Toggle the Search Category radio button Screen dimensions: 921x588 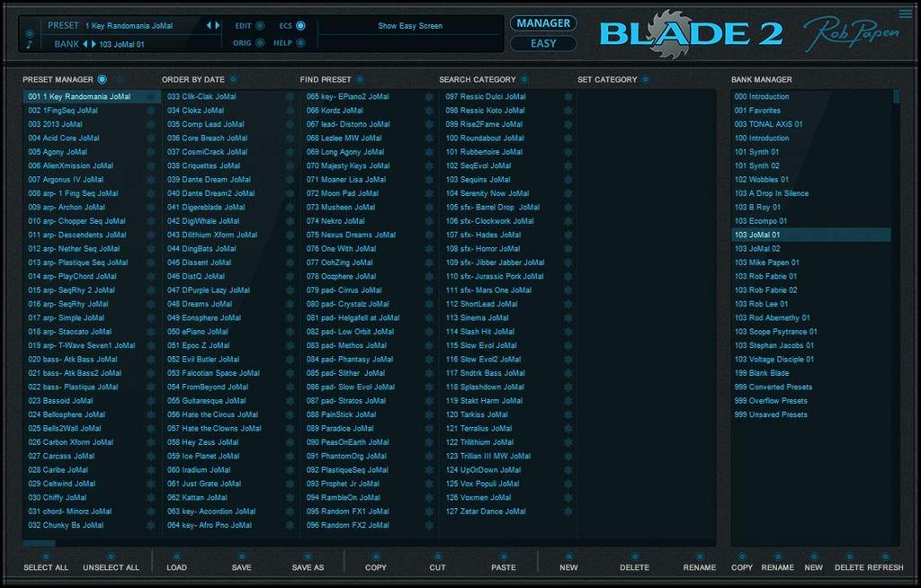[524, 79]
